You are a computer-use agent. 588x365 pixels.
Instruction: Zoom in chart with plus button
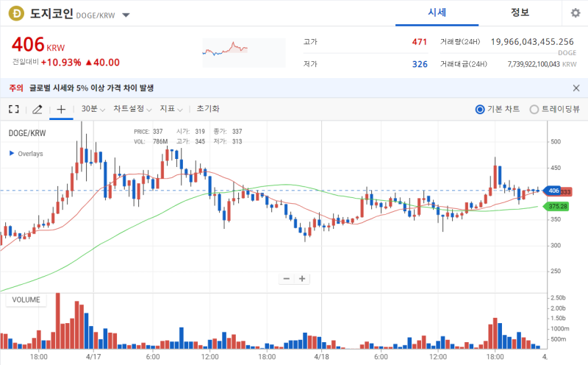coord(302,279)
